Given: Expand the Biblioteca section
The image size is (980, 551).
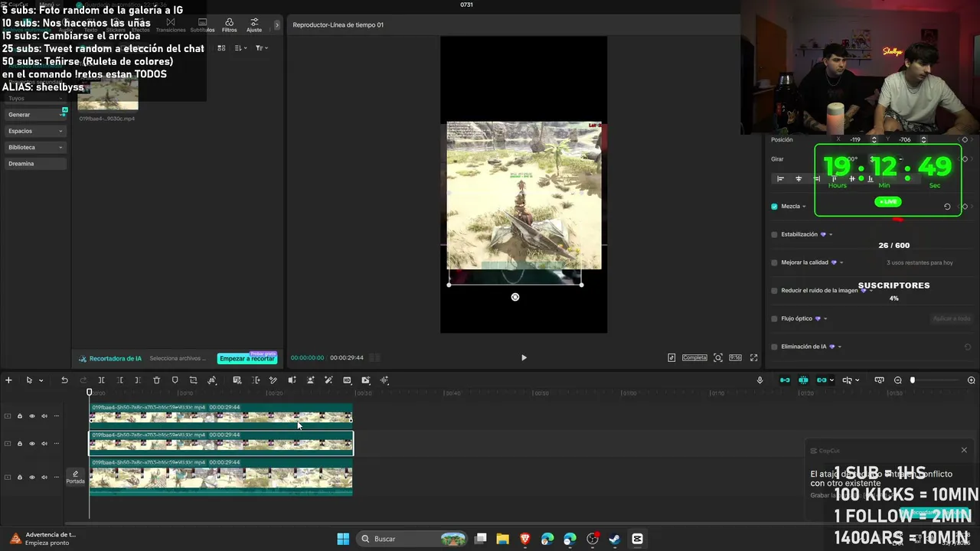Looking at the screenshot, I should point(35,147).
